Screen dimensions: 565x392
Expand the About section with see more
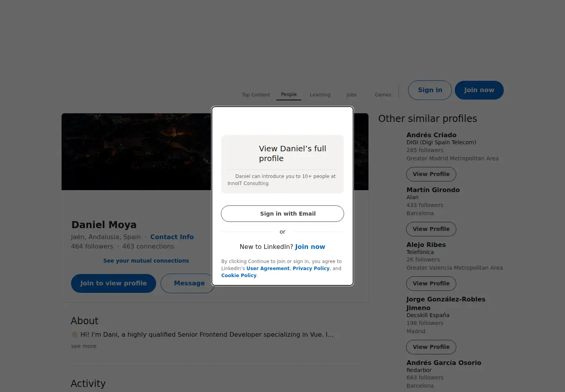click(x=84, y=347)
